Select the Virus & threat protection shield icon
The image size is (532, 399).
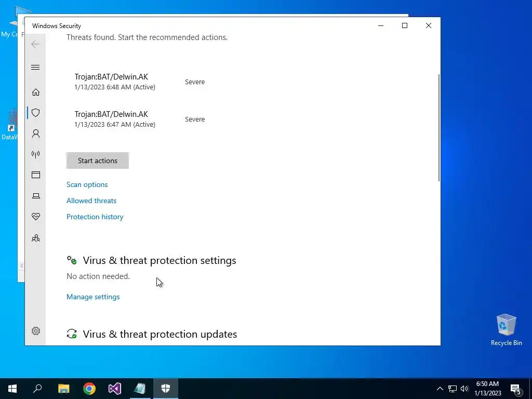click(36, 113)
